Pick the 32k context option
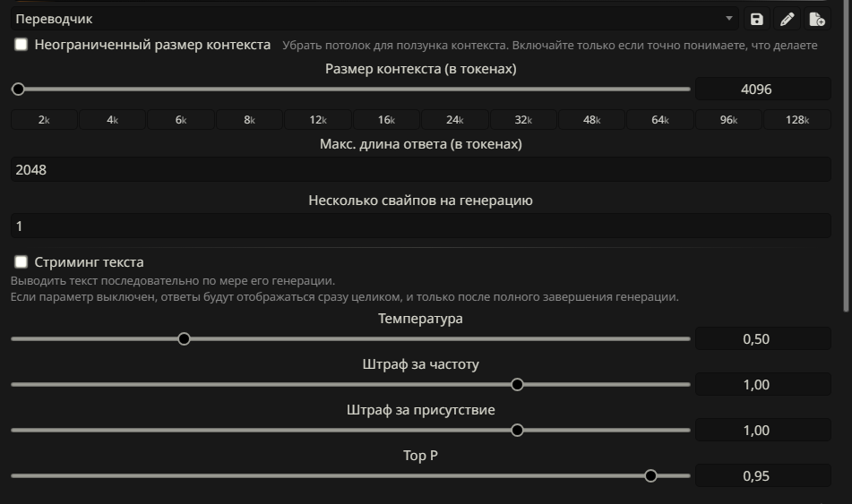The image size is (852, 504). (523, 119)
